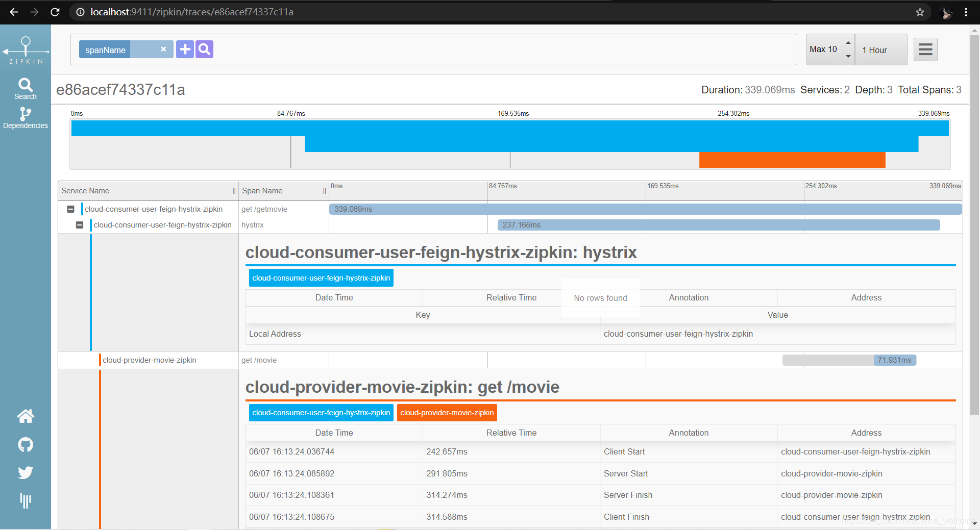Click the orange minimap span bar
This screenshot has height=530, width=980.
click(x=792, y=160)
